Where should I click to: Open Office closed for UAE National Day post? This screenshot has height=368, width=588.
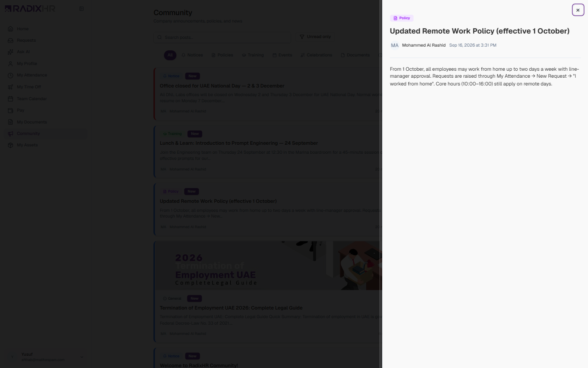click(222, 86)
